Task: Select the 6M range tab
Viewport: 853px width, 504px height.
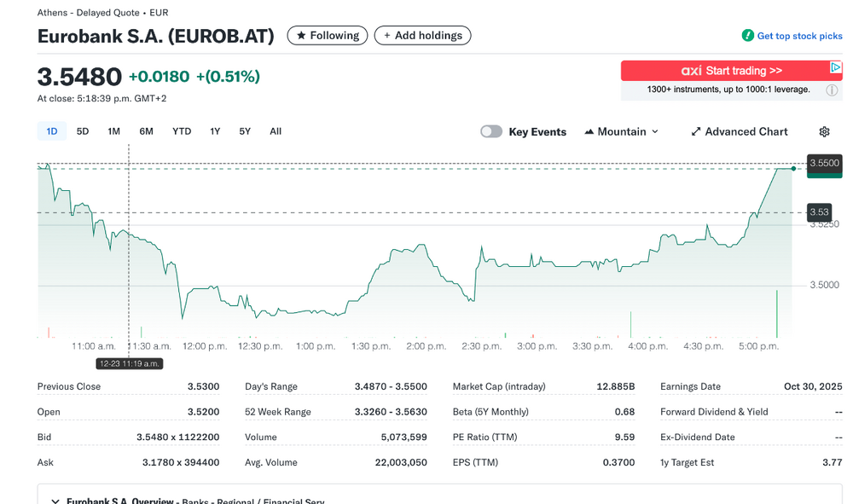Action: point(147,131)
